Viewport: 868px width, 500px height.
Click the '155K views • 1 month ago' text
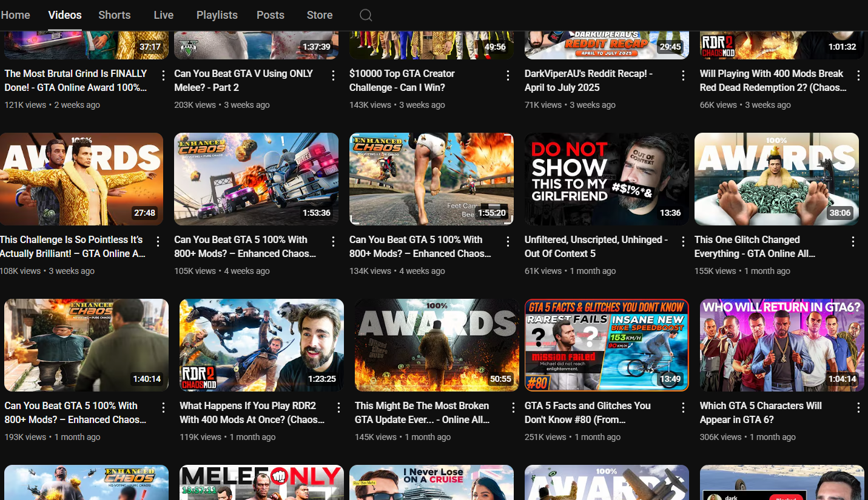click(x=742, y=271)
